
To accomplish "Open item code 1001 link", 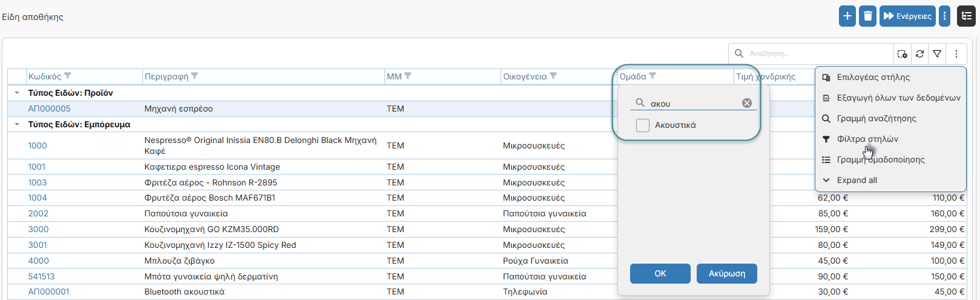I will tap(37, 167).
